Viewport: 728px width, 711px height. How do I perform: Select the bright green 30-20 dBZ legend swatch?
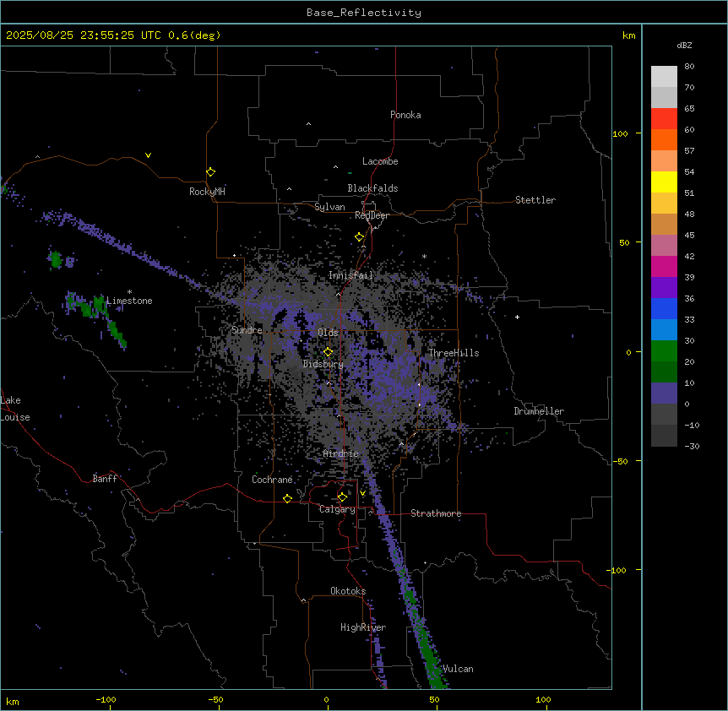664,351
